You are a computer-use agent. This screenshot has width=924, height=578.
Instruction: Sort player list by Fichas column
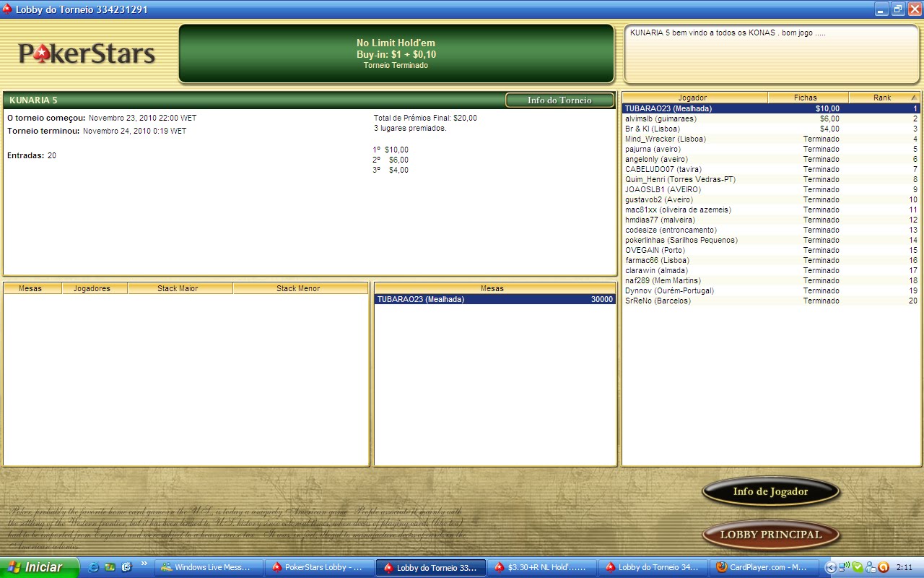(808, 98)
